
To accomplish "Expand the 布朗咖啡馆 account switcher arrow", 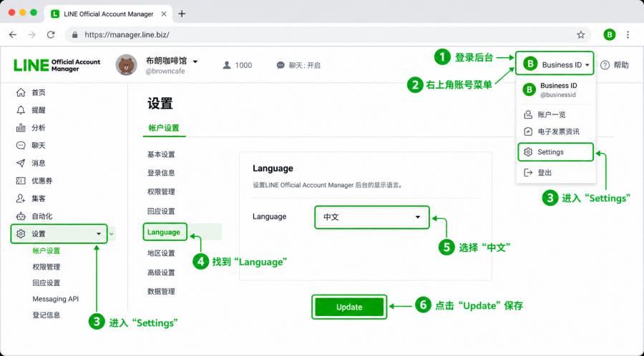I will pos(195,61).
